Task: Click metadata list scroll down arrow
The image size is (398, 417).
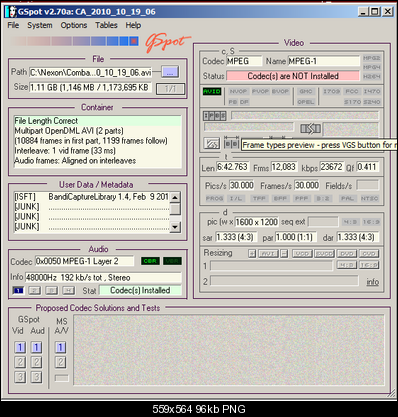Action: (175, 227)
